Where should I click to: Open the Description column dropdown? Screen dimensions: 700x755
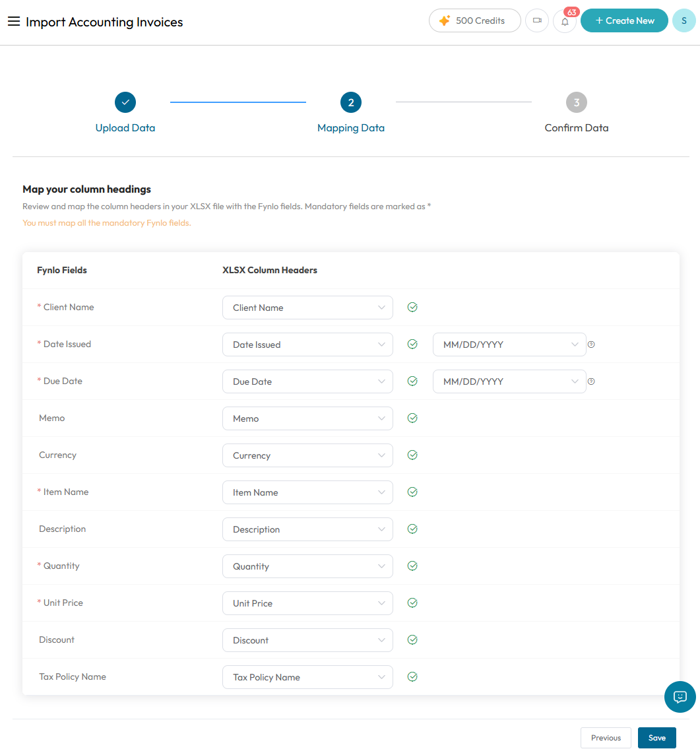307,529
